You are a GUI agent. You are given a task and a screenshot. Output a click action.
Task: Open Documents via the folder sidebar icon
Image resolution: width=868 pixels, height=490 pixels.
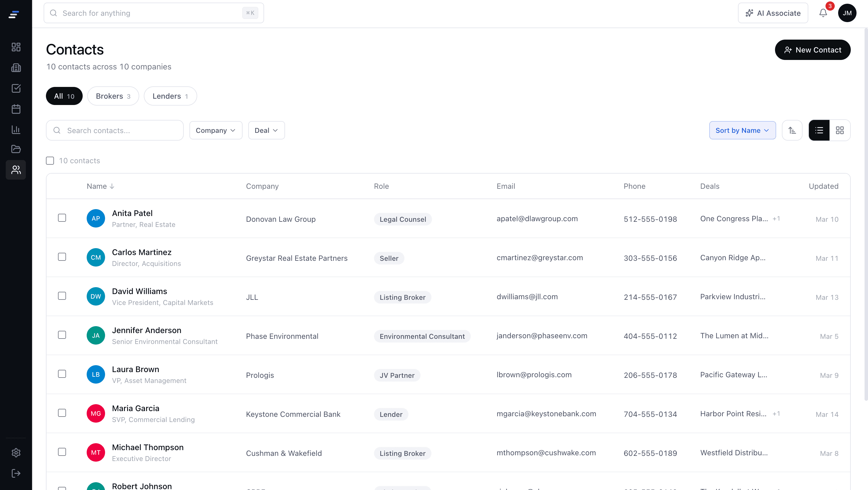[15, 149]
